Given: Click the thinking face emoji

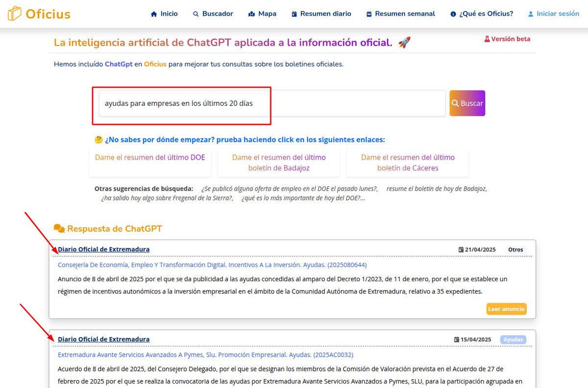Looking at the screenshot, I should pyautogui.click(x=98, y=140).
